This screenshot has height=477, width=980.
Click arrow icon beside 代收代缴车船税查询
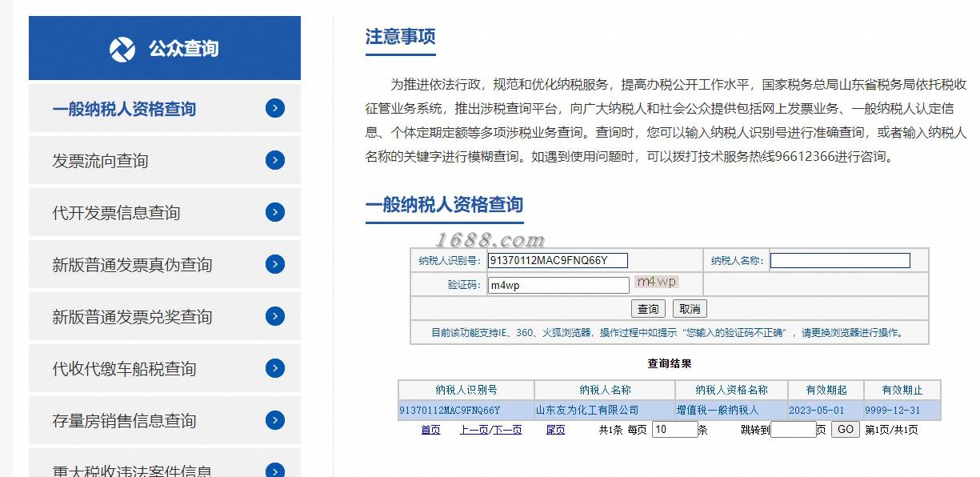coord(275,368)
